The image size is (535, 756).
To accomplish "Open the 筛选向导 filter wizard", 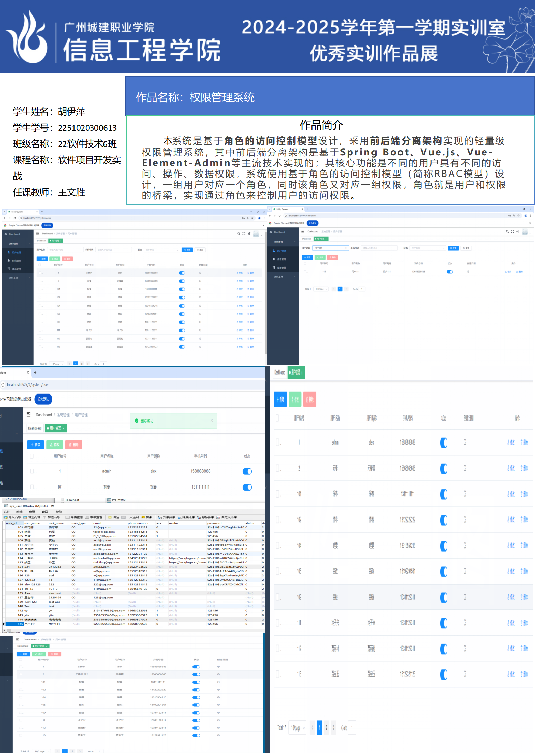I will (x=44, y=517).
